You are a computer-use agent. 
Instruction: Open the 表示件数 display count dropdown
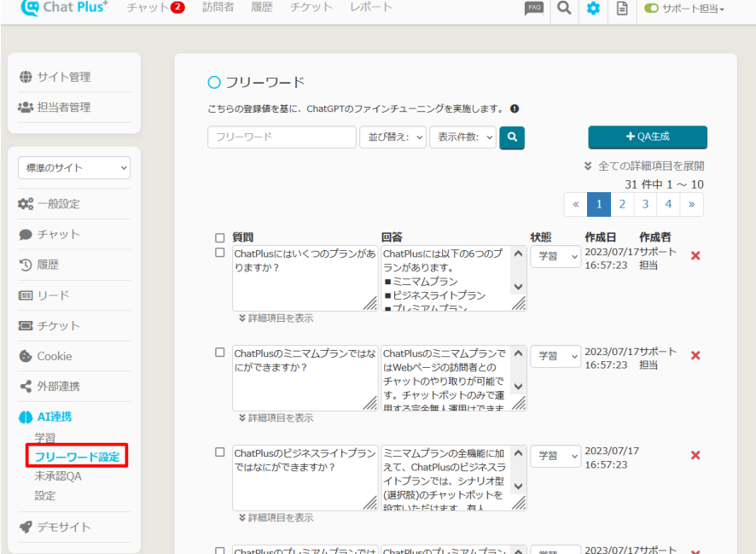click(x=463, y=137)
